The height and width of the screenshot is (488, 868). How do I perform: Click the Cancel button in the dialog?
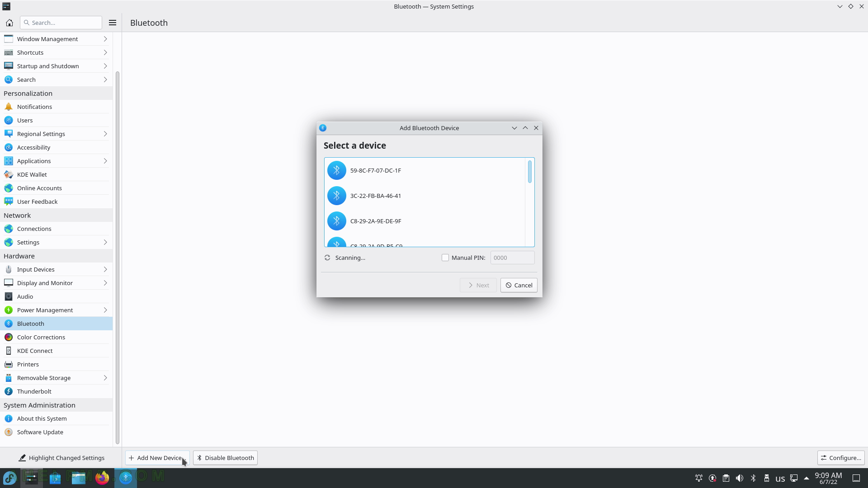click(x=519, y=285)
